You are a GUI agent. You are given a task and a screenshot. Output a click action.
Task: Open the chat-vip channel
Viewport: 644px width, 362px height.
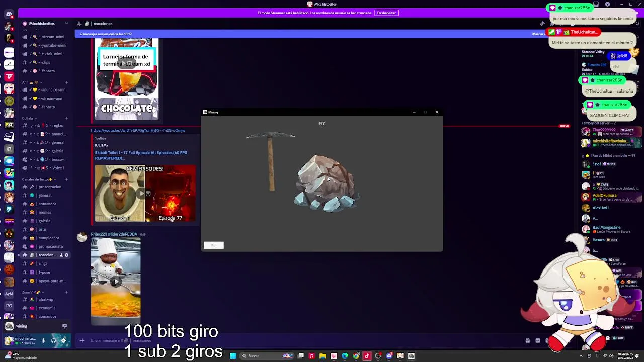click(x=44, y=299)
